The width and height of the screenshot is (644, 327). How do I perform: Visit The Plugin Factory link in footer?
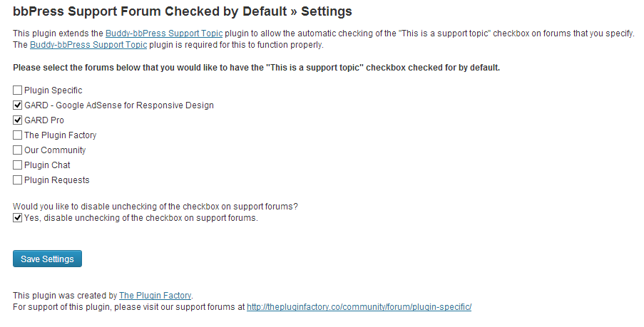coord(155,295)
